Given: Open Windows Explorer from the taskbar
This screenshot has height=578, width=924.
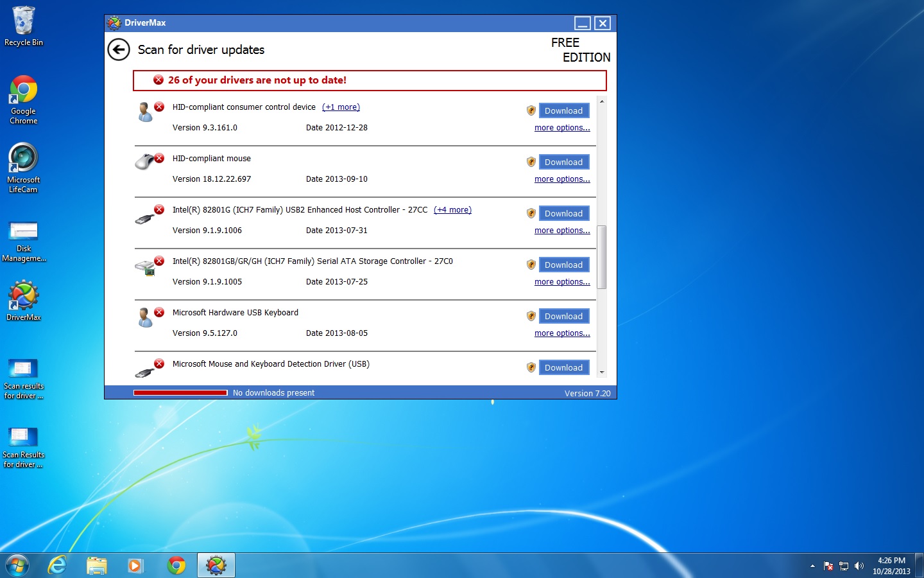Looking at the screenshot, I should coord(97,565).
